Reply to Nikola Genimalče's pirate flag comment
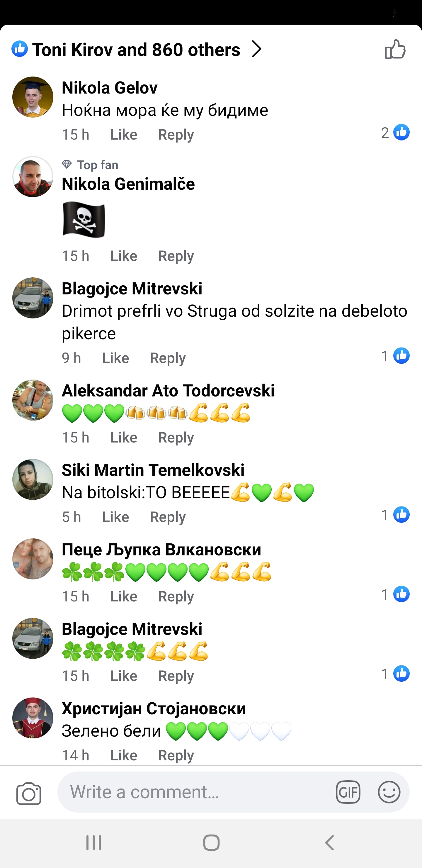Screen dimensions: 422x868 176,256
